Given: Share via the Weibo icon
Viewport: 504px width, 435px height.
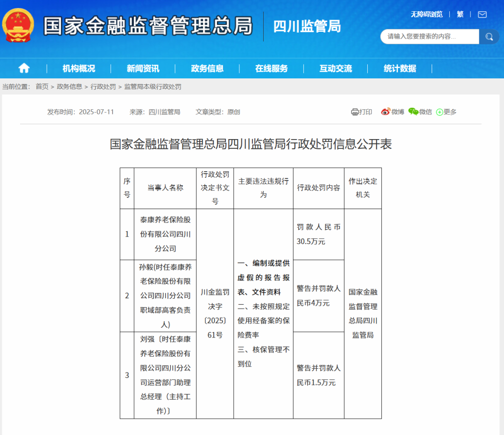Looking at the screenshot, I should click(385, 112).
